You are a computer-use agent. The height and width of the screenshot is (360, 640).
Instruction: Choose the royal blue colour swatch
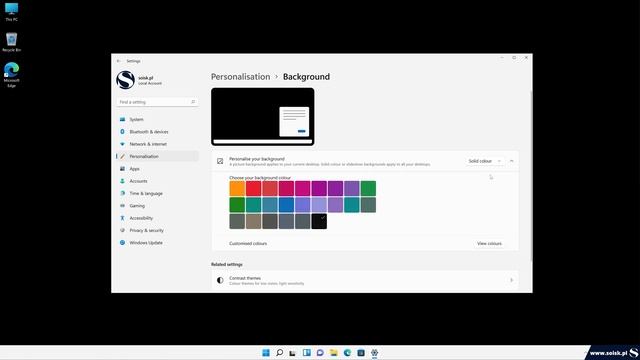coord(286,205)
